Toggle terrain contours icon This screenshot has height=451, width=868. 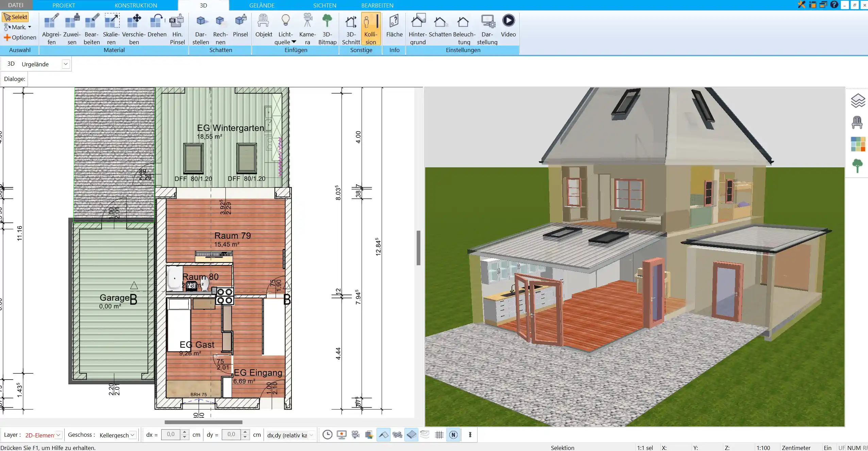(425, 435)
